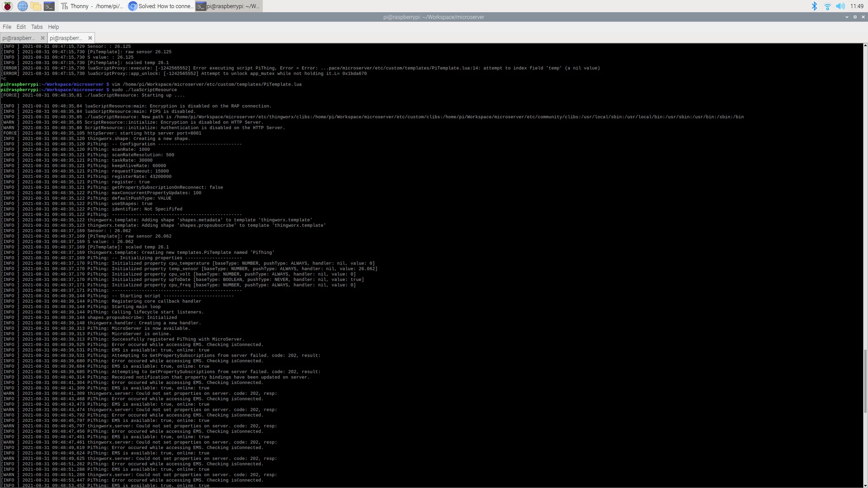This screenshot has height=488, width=868.
Task: Open the Edit menu
Action: pos(21,27)
